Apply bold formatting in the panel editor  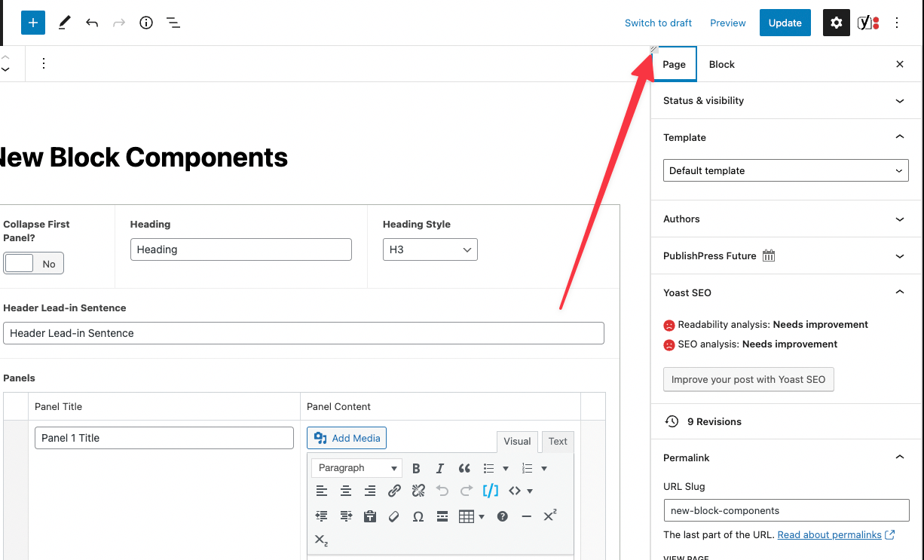coord(416,468)
